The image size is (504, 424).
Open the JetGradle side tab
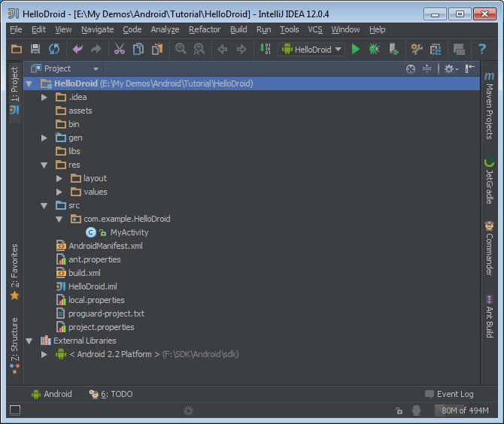pos(489,180)
